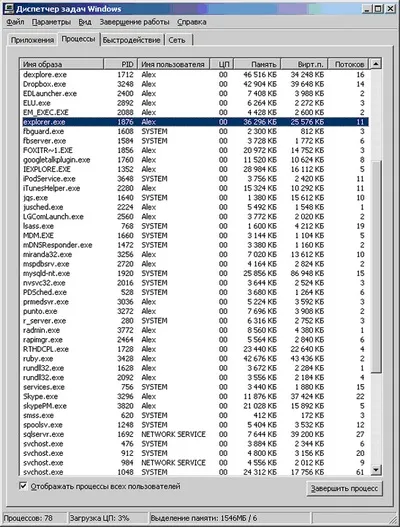The width and height of the screenshot is (400, 527).
Task: Click the Выделение памяти status entry
Action: pos(229,518)
